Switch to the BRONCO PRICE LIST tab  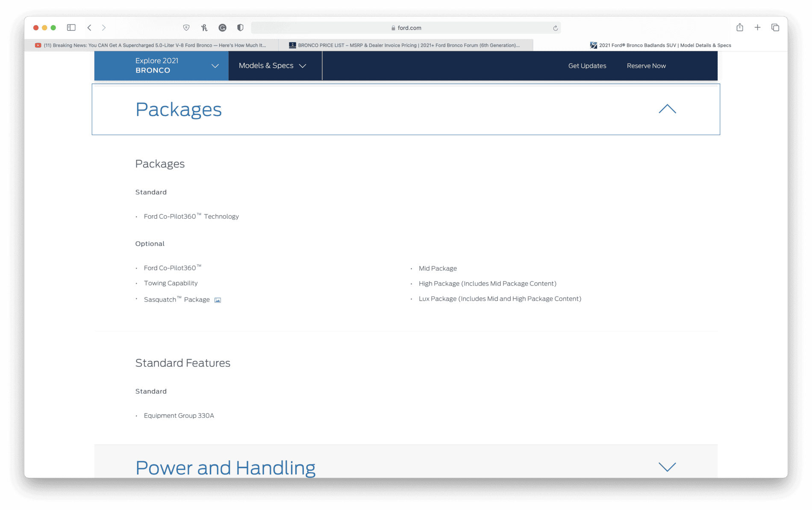click(x=406, y=45)
